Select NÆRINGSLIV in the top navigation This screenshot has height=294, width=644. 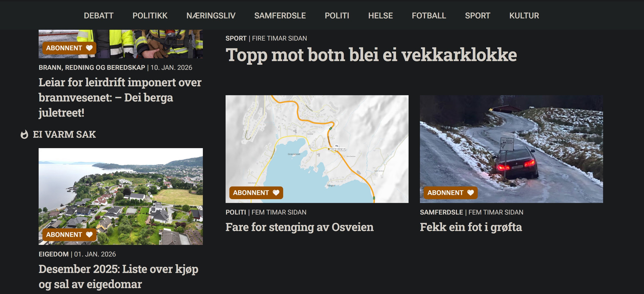(x=211, y=16)
